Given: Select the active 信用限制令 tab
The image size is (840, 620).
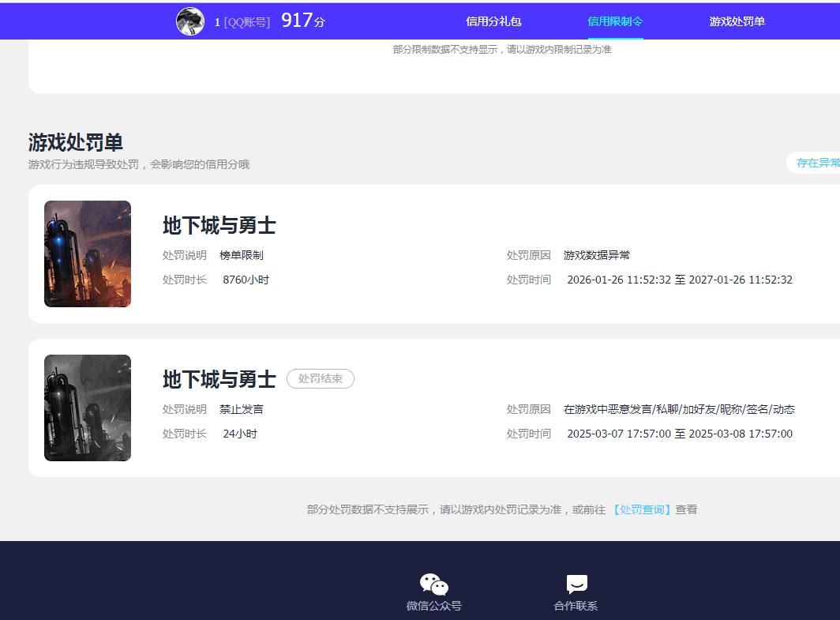Looking at the screenshot, I should coord(615,21).
